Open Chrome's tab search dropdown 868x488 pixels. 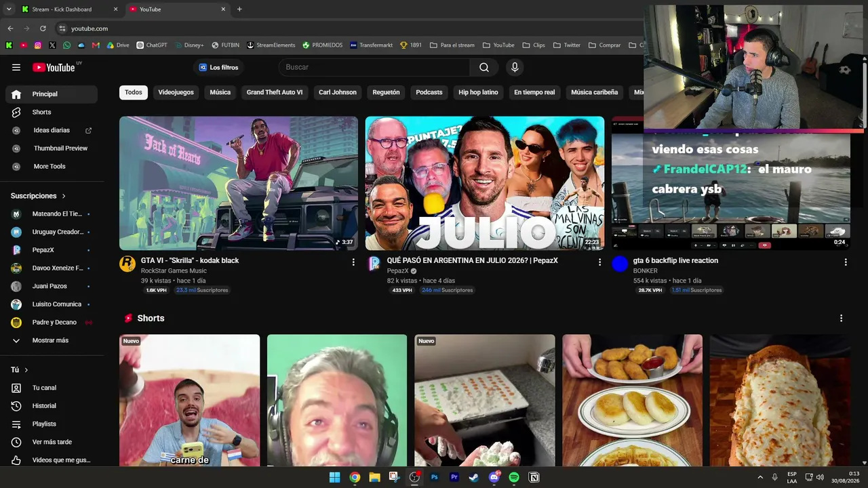(x=9, y=9)
